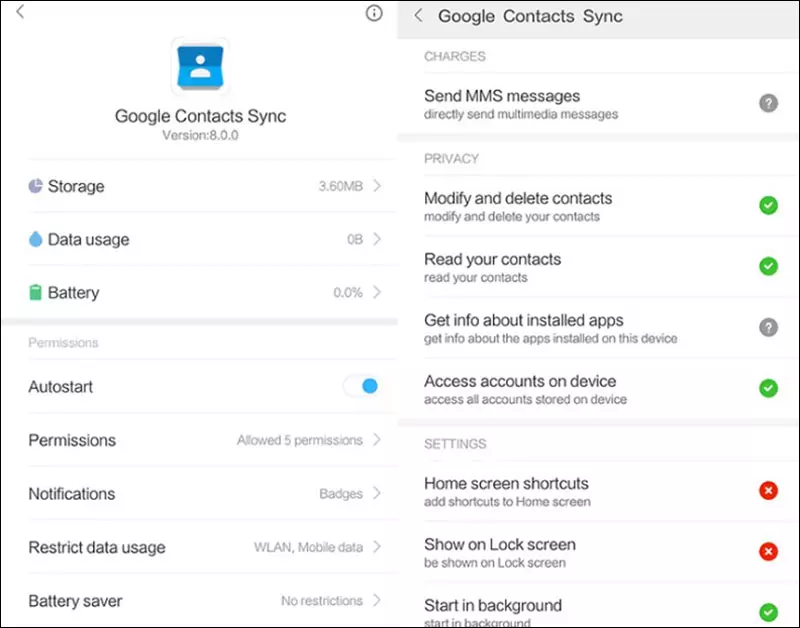Open the Storage row label

(76, 186)
